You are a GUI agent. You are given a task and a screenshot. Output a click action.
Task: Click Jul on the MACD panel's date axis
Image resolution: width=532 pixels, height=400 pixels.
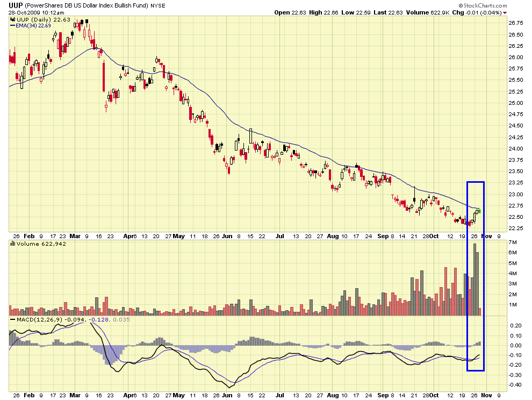279,395
